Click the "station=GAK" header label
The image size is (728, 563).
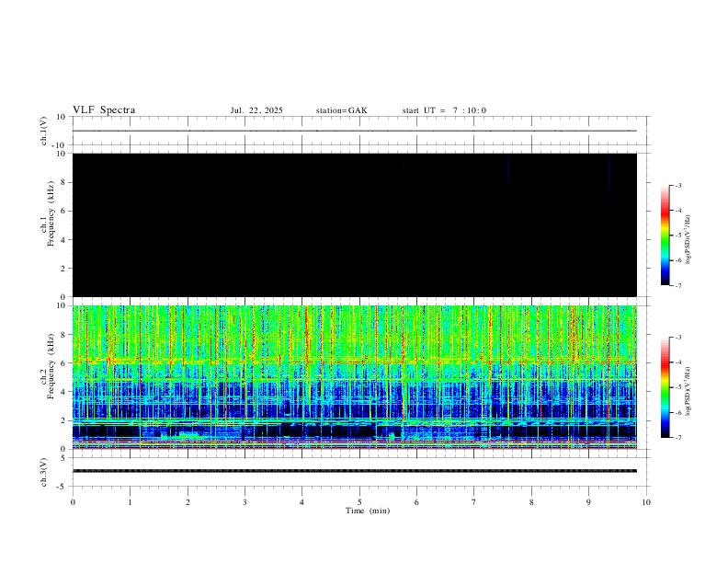pos(341,110)
